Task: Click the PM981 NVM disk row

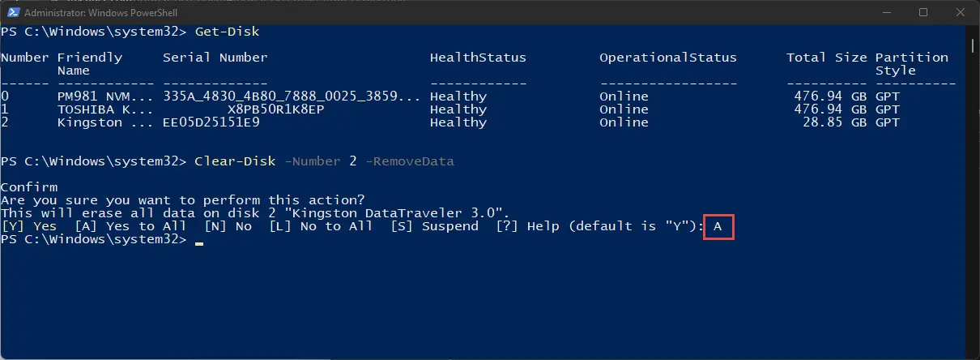Action: pos(478,96)
